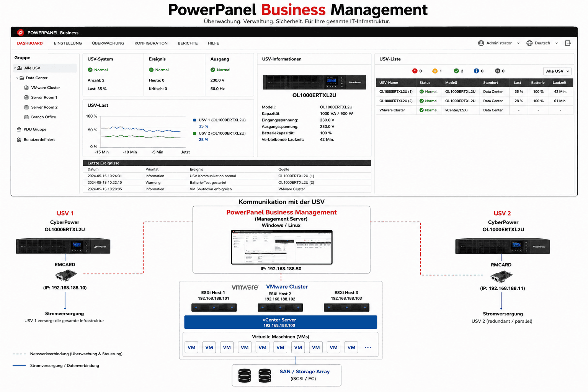This screenshot has height=392, width=588.
Task: Collapse the Alle USV tree node
Action: (x=15, y=68)
